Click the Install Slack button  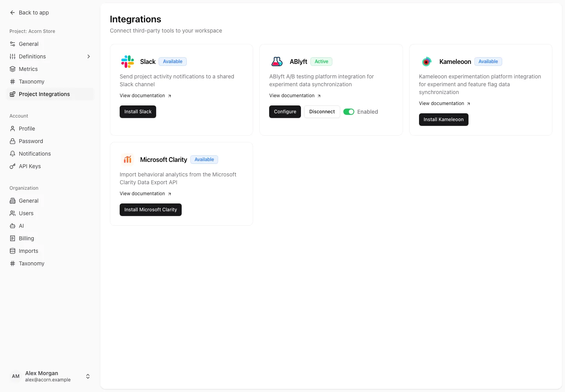[138, 112]
